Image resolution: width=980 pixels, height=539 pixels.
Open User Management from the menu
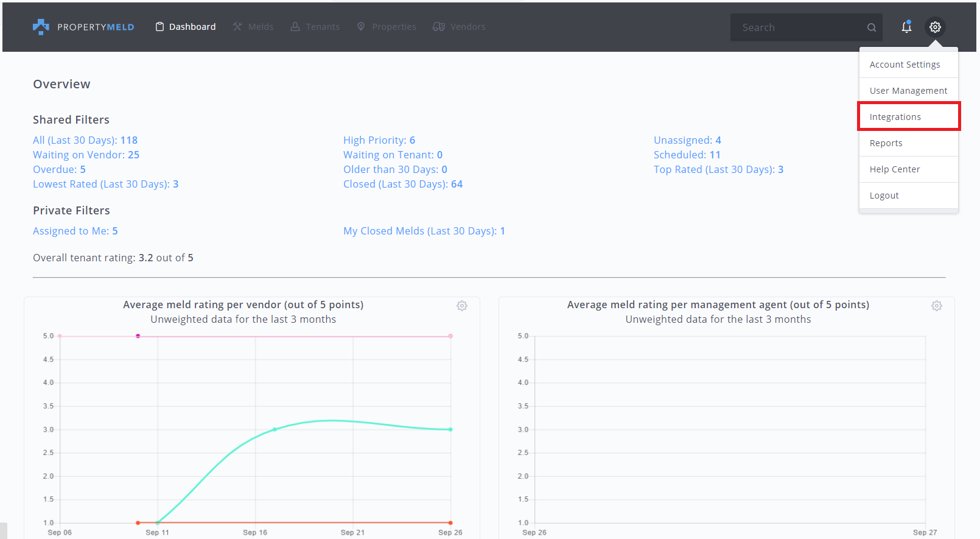(908, 91)
